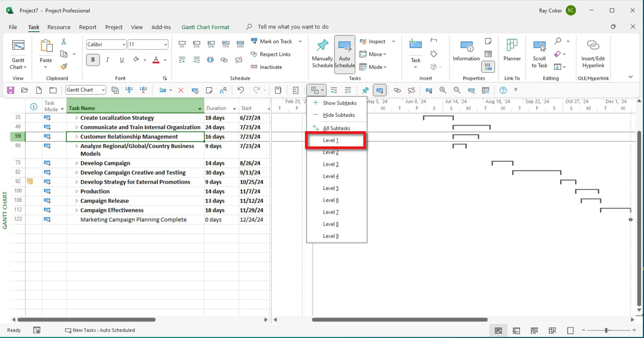644x338 pixels.
Task: Toggle auto schedule icon in quick toolbar
Action: (379, 90)
